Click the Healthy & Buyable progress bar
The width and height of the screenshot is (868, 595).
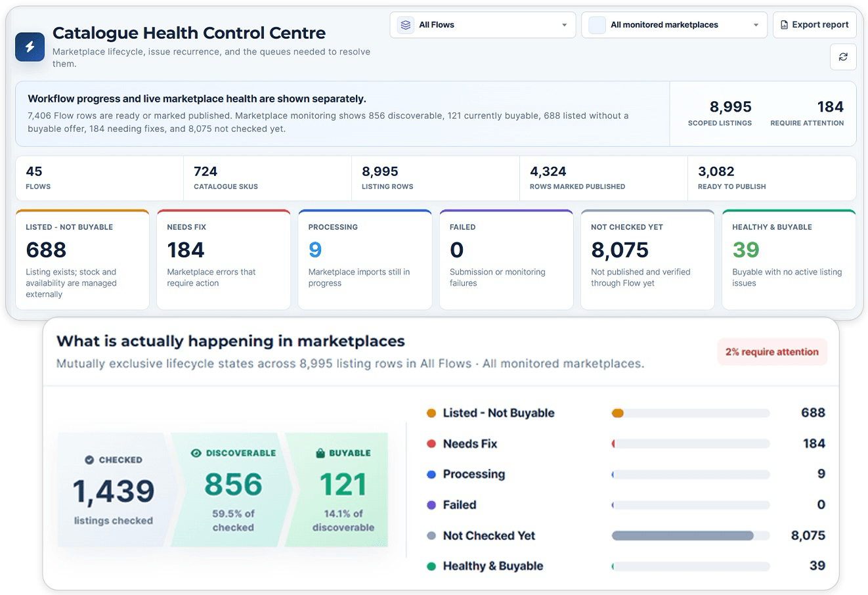[x=691, y=566]
